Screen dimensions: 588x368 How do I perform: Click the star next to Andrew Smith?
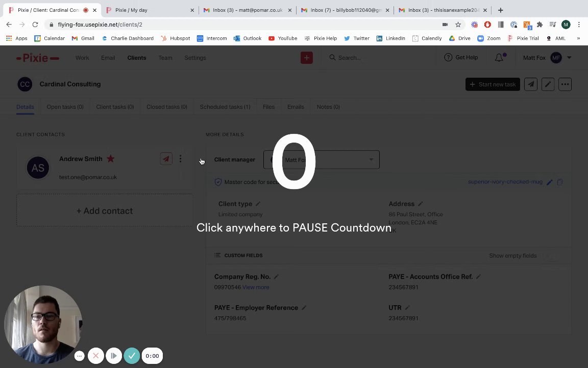pyautogui.click(x=111, y=158)
